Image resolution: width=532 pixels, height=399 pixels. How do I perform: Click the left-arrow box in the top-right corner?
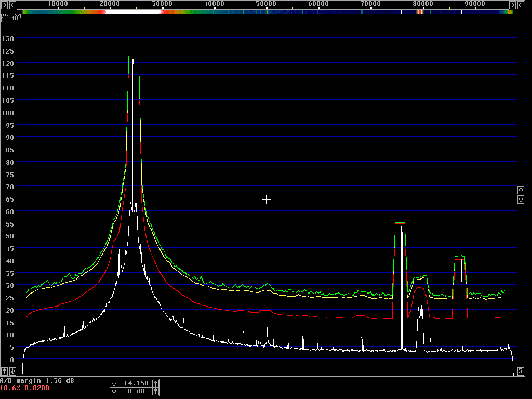pos(521,5)
